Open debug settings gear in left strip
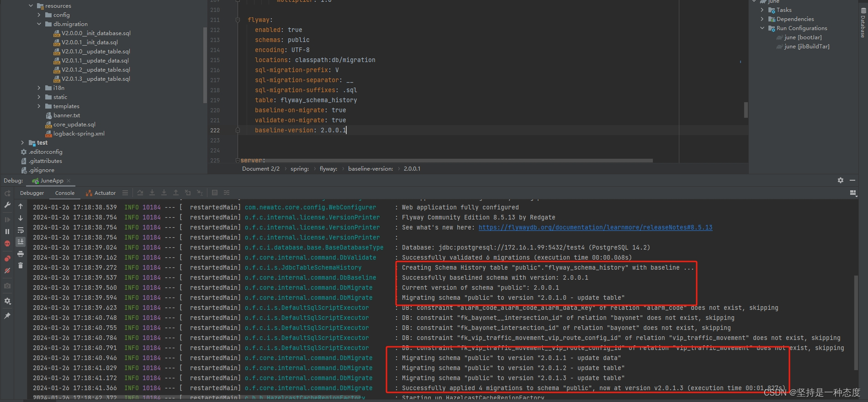The image size is (868, 402). click(x=7, y=301)
